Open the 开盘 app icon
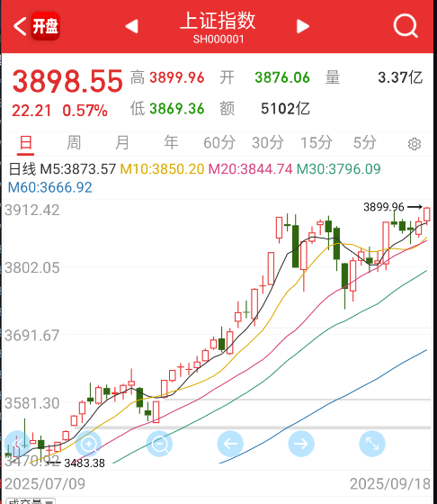Image resolution: width=437 pixels, height=504 pixels. pos(45,26)
